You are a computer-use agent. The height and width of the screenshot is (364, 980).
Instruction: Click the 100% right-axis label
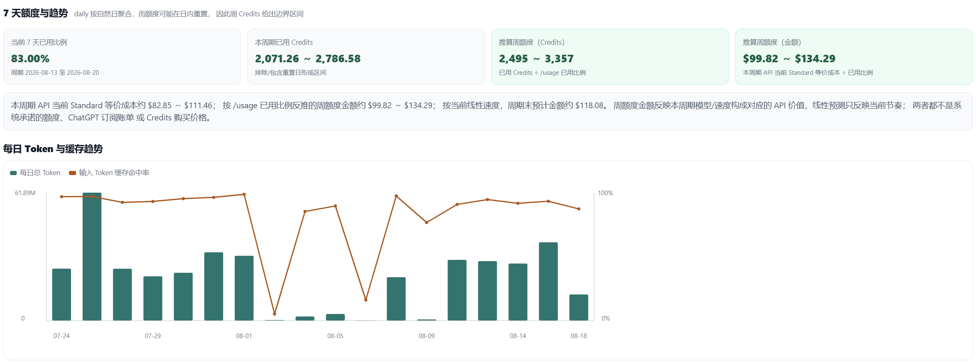click(605, 193)
